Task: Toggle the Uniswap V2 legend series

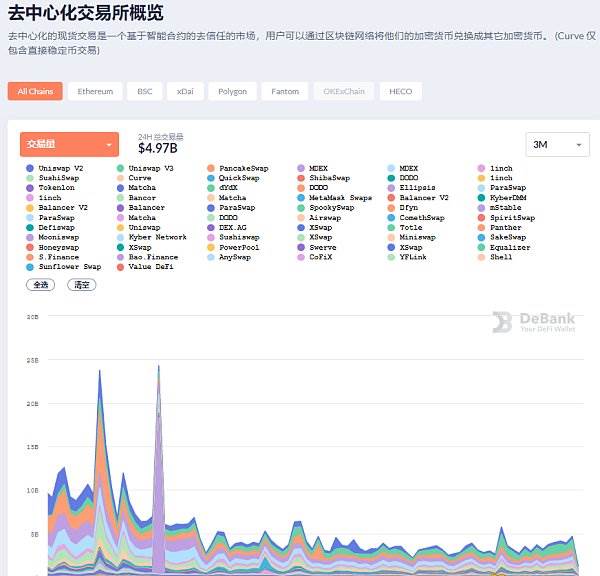Action: [x=55, y=168]
